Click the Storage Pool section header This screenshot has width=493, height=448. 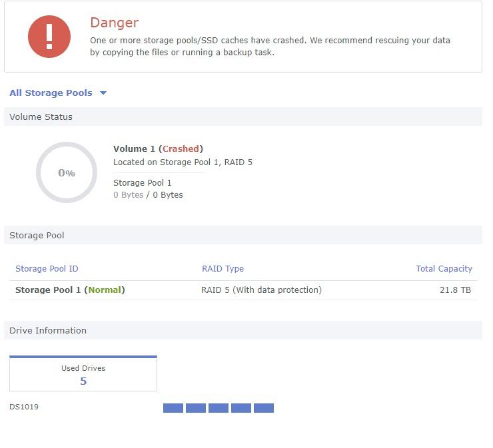pos(243,235)
